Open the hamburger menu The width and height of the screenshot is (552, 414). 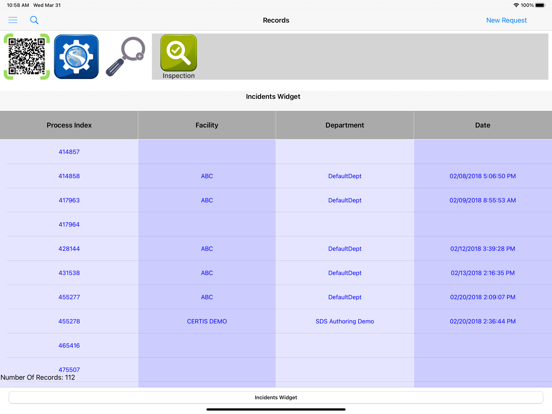[x=13, y=20]
